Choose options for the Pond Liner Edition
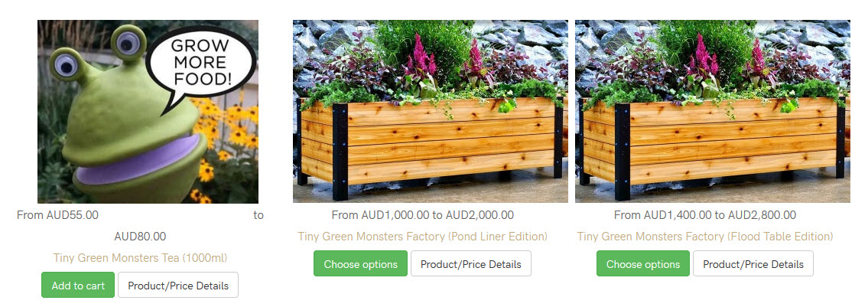Viewport: 868px width, 307px height. coord(360,263)
